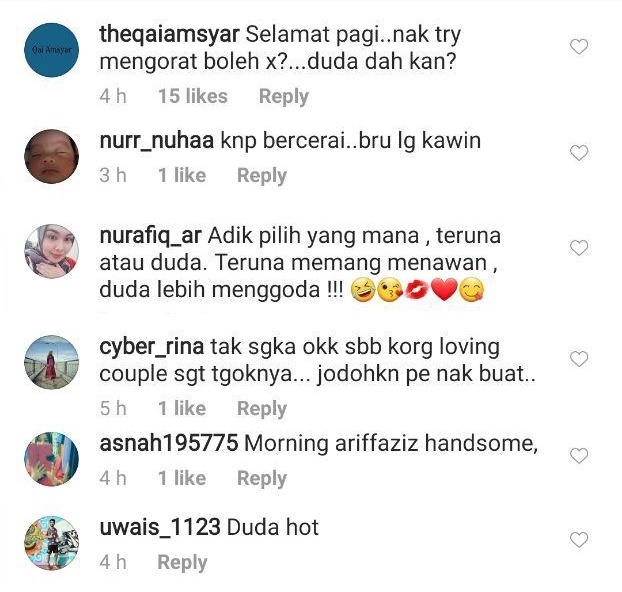View asnah195775's profile avatar
622x592 pixels.
click(52, 459)
